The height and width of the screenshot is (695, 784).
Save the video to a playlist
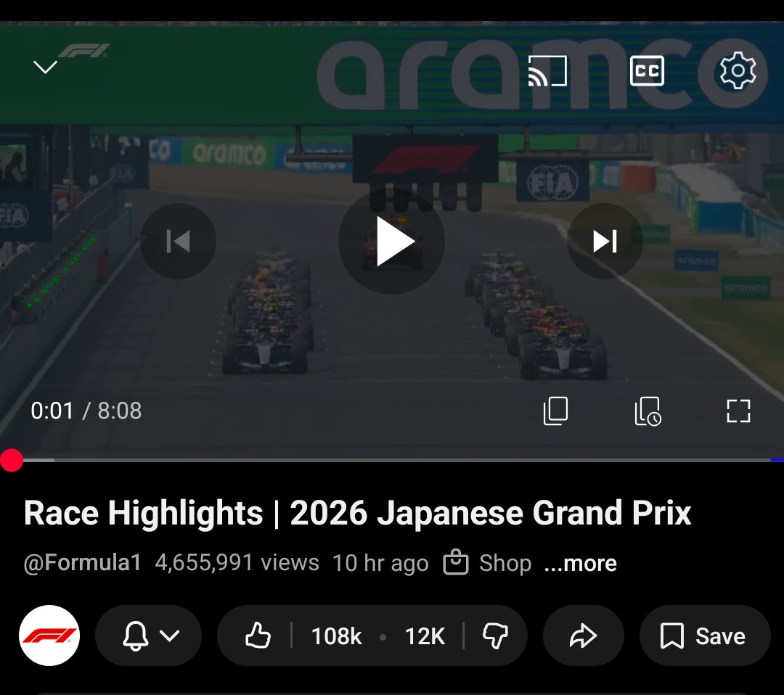[x=705, y=636]
